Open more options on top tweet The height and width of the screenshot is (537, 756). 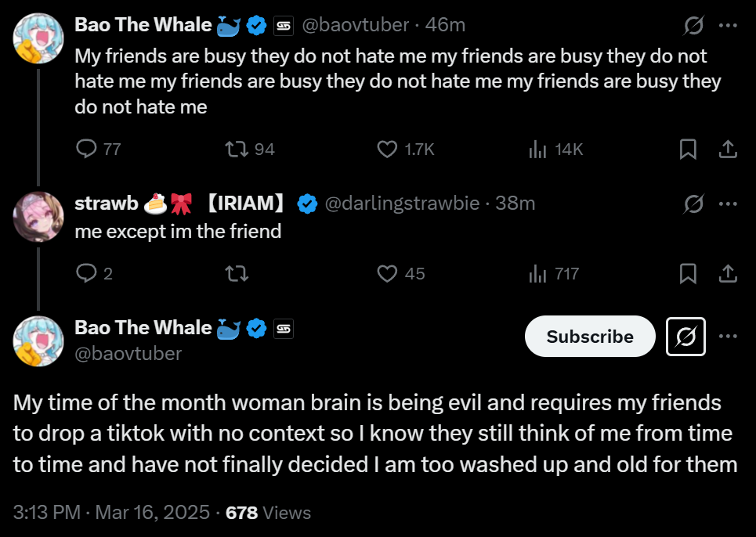pos(728,26)
